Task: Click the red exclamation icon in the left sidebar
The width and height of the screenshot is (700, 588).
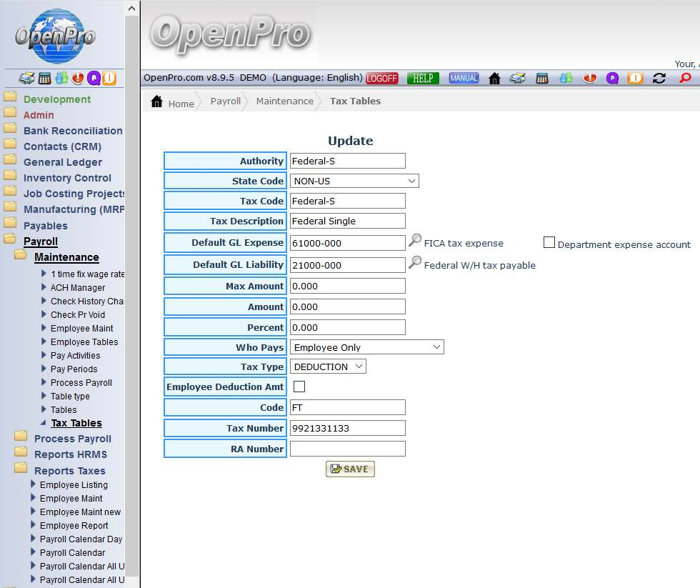Action: (x=77, y=79)
